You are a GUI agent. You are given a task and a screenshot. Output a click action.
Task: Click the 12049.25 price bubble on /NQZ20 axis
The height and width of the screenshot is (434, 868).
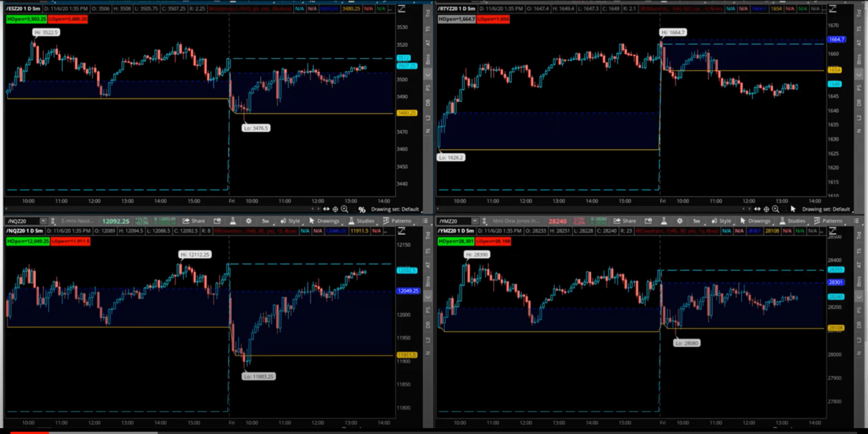pyautogui.click(x=408, y=291)
